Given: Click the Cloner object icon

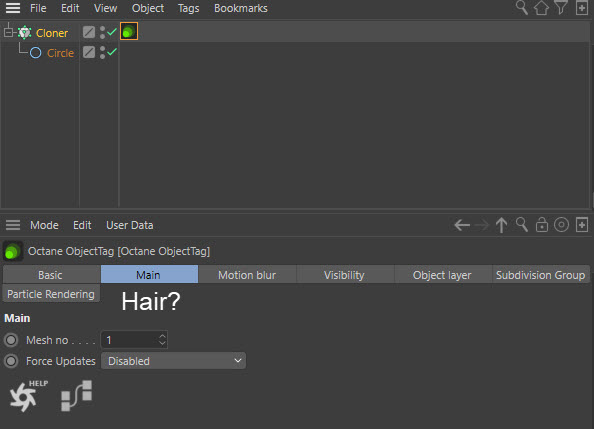Looking at the screenshot, I should 25,33.
